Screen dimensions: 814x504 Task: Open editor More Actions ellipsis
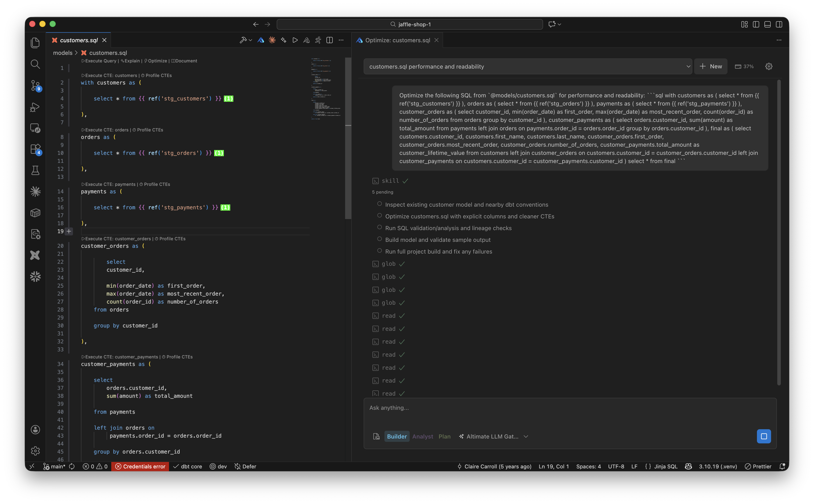[x=341, y=40]
